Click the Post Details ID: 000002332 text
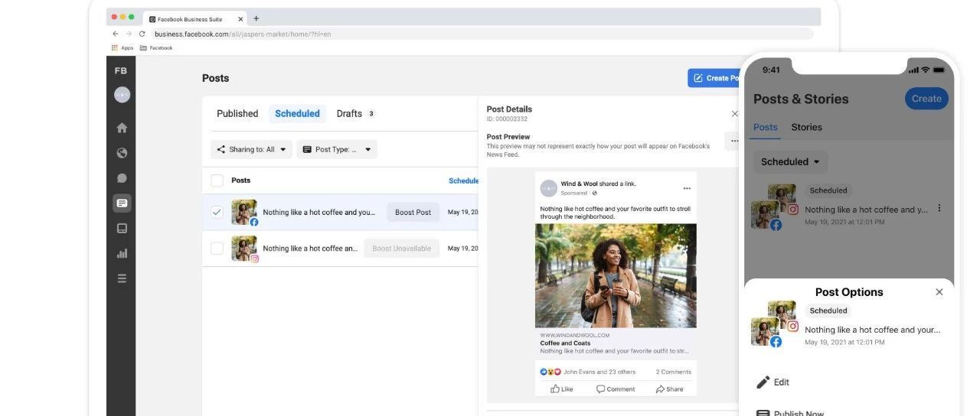This screenshot has width=980, height=416. [507, 119]
